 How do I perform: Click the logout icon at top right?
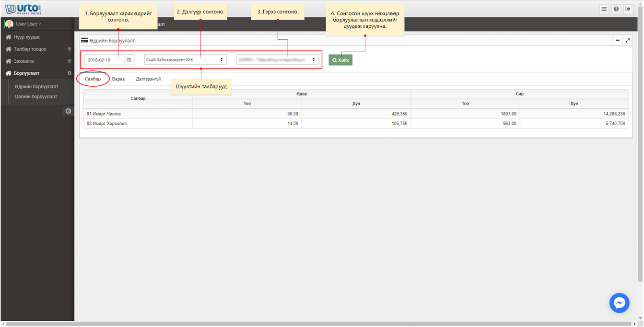click(628, 9)
